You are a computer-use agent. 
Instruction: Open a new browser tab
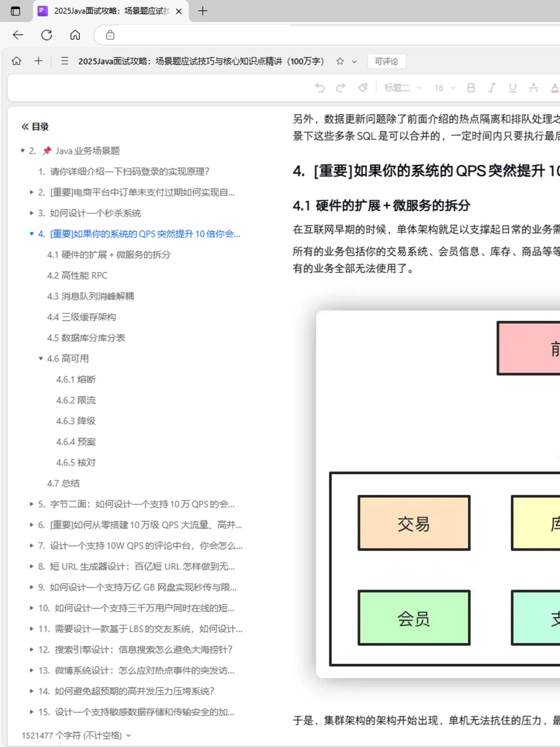pyautogui.click(x=203, y=11)
